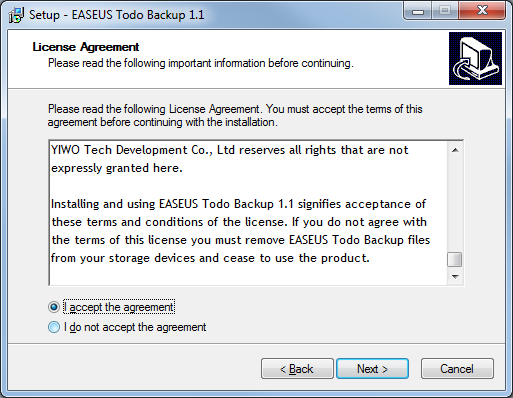Click the 'I do not accept the agreement' label

135,327
